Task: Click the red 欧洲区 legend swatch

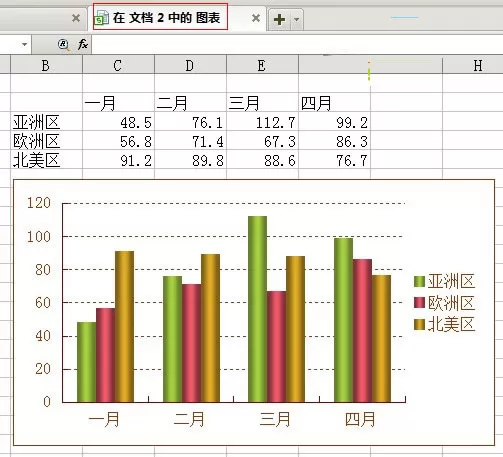Action: coord(419,303)
